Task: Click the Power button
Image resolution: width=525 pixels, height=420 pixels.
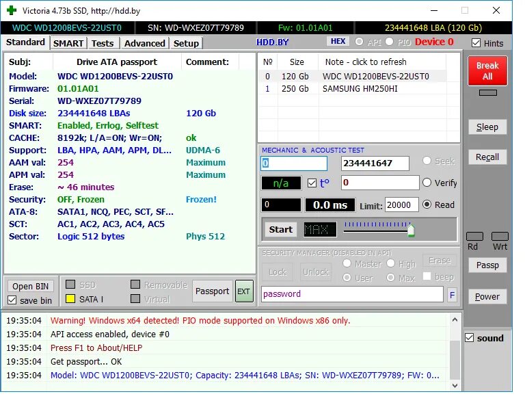Action: point(487,297)
